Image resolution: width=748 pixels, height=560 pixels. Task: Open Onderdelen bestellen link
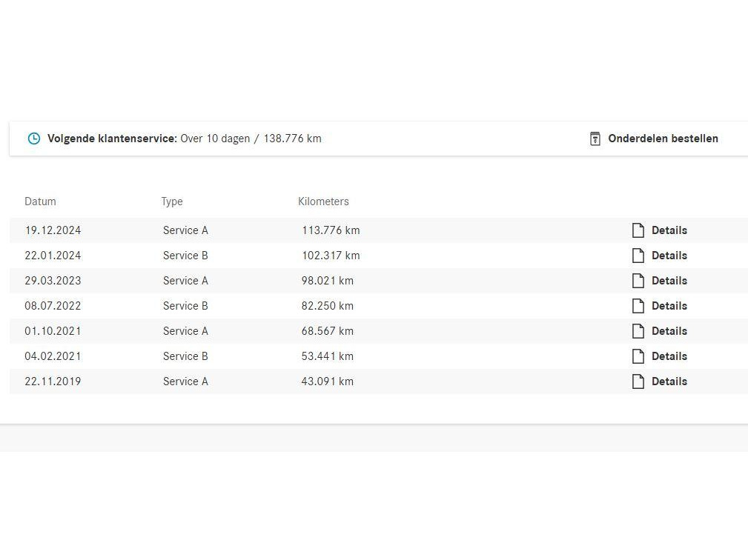point(663,139)
